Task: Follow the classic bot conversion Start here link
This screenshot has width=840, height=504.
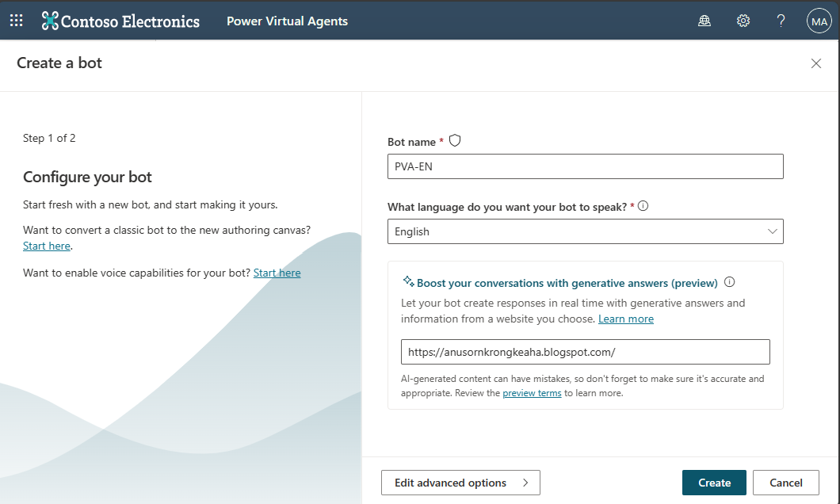Action: point(47,246)
